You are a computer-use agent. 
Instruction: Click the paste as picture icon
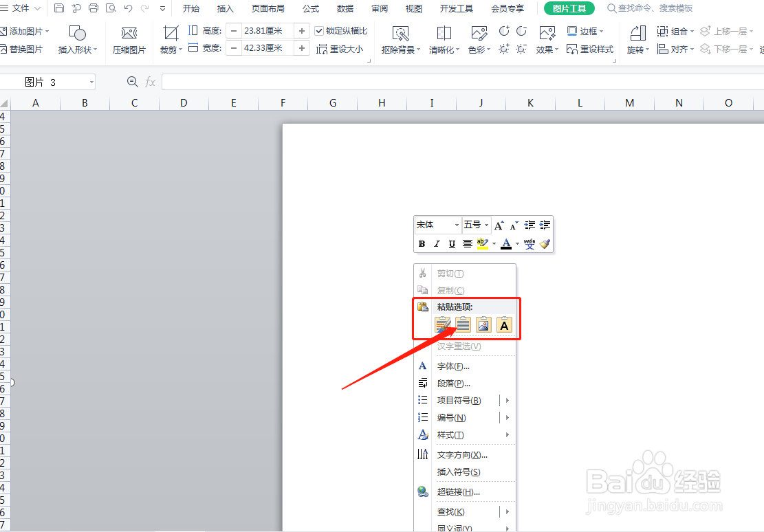tap(483, 324)
